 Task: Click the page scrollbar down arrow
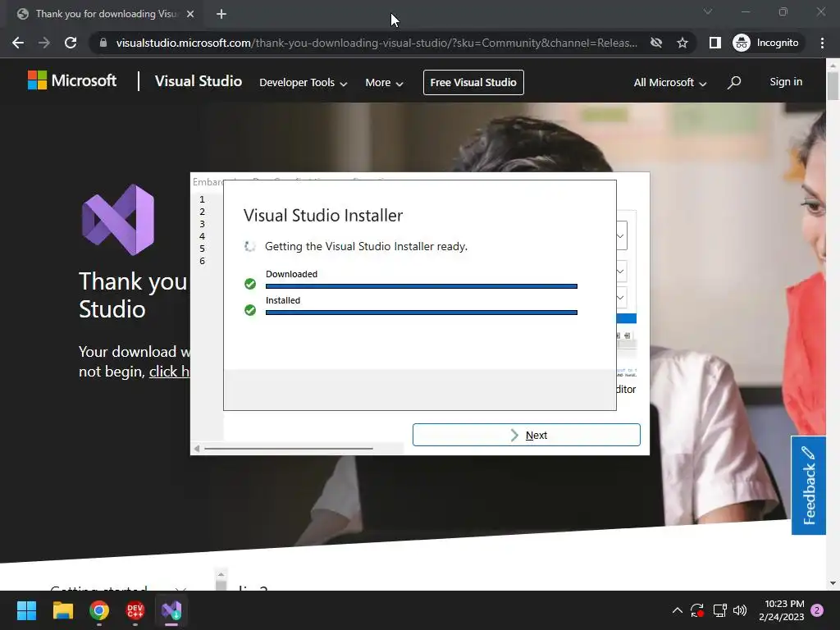coord(833,583)
